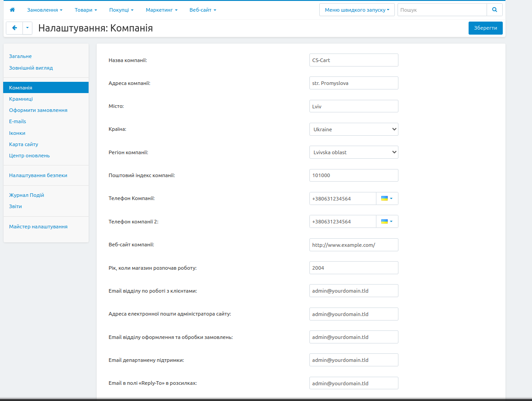Click the Назва компанії input field
The image size is (532, 401).
tap(353, 60)
